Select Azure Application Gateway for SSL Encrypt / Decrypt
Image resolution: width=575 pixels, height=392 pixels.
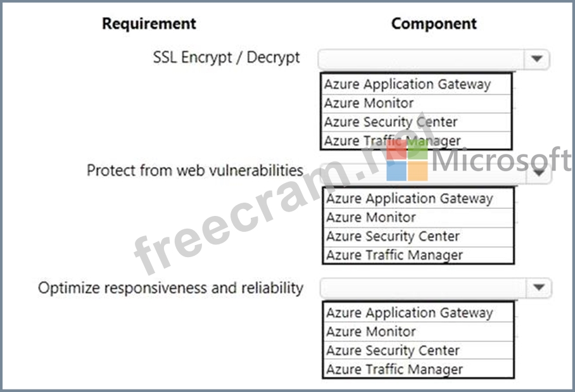(x=416, y=84)
